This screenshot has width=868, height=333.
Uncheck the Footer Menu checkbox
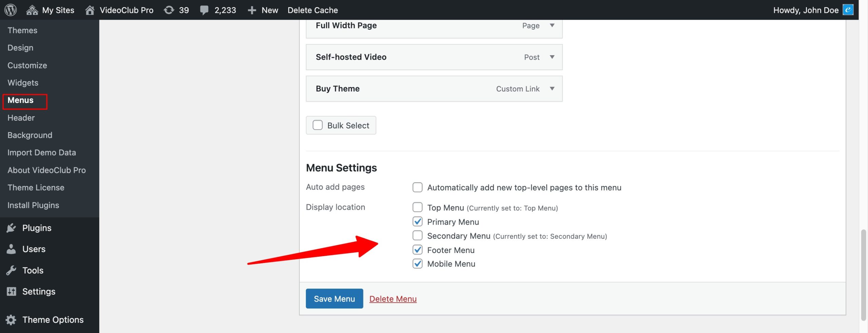[x=417, y=250]
